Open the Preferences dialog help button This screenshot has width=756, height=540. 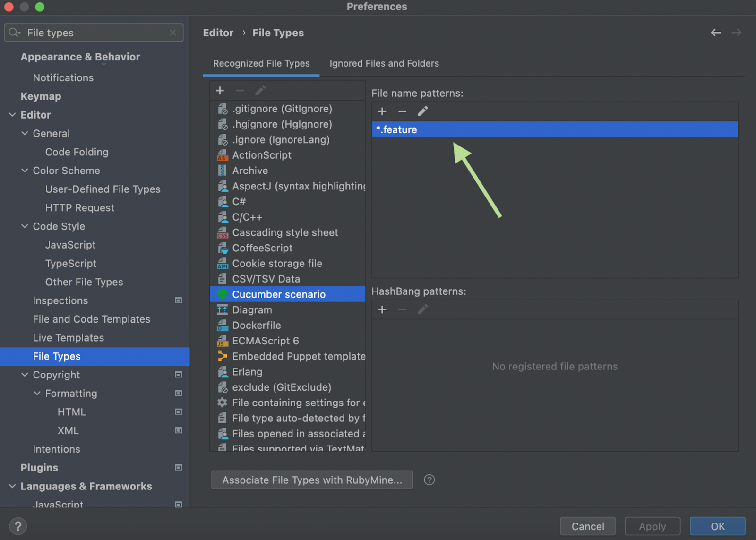pyautogui.click(x=18, y=526)
